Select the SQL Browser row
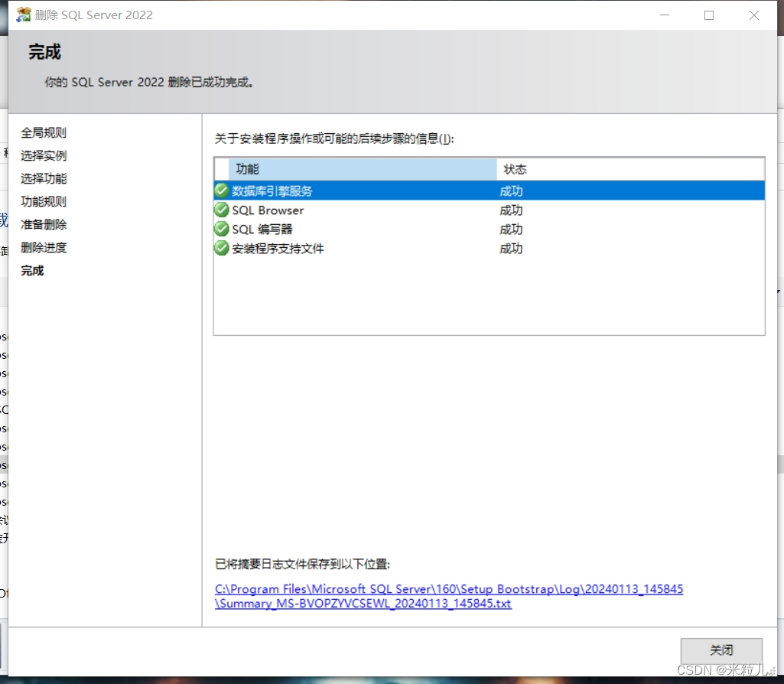The height and width of the screenshot is (684, 784). [x=489, y=210]
